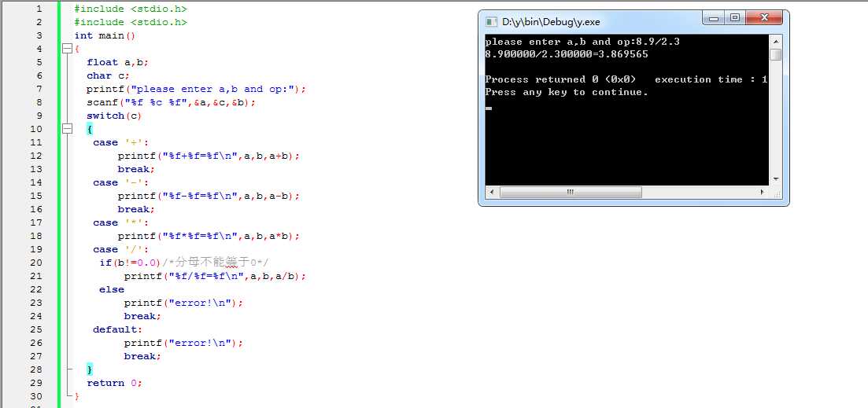Close the y.exe console window
The height and width of the screenshot is (408, 868).
764,18
